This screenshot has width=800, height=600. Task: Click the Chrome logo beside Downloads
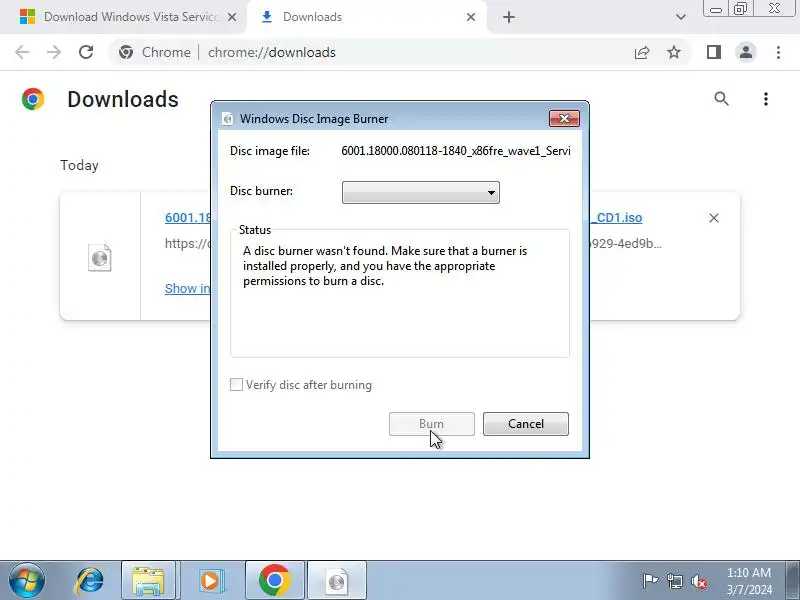tap(33, 99)
